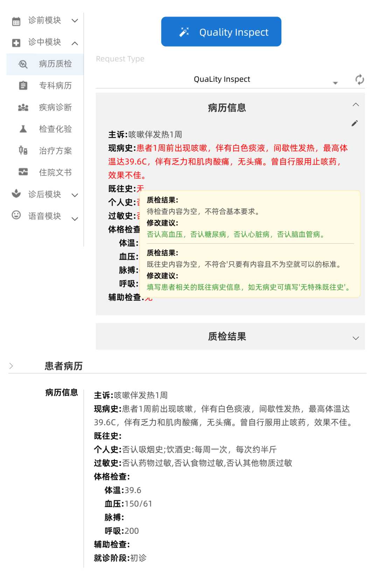Click 过敏史:否认药物过敏 line in patient record
Image resolution: width=378 pixels, height=588 pixels.
click(193, 463)
